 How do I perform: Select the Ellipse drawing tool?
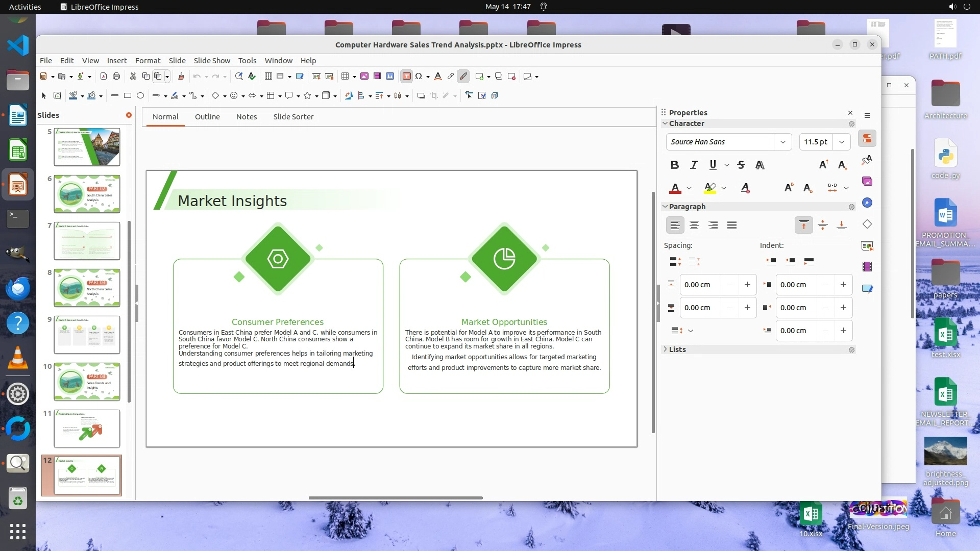point(140,95)
